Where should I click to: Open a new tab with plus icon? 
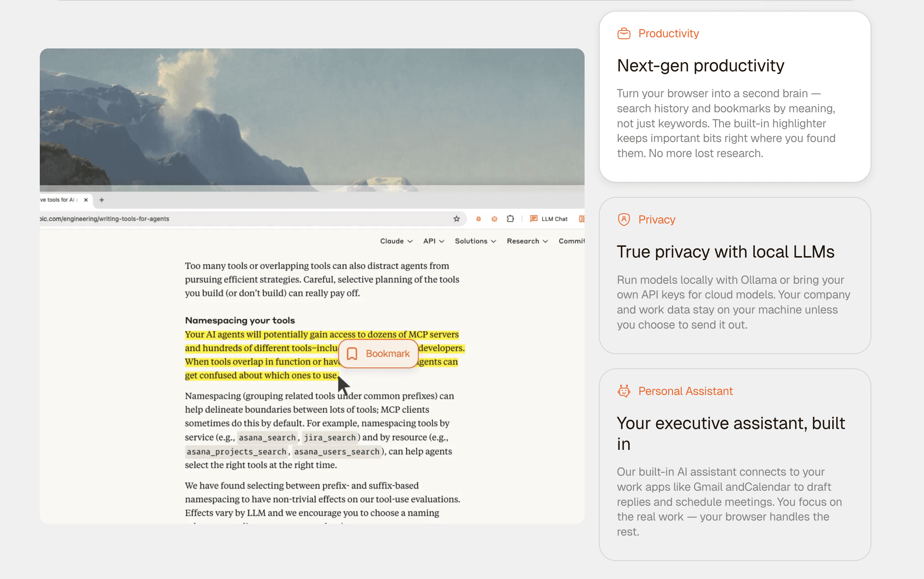point(102,200)
